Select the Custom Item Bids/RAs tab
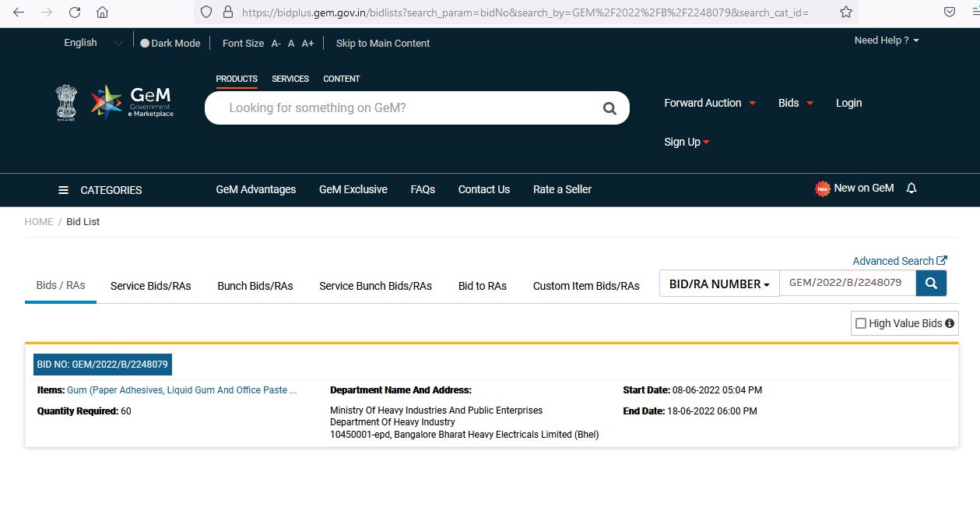Screen dimensions: 980x511 585,286
